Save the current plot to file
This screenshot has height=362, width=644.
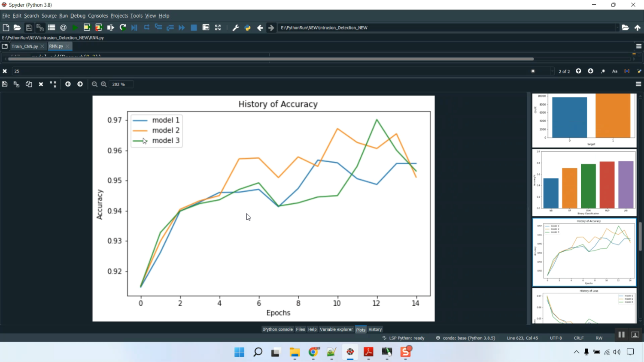point(5,84)
